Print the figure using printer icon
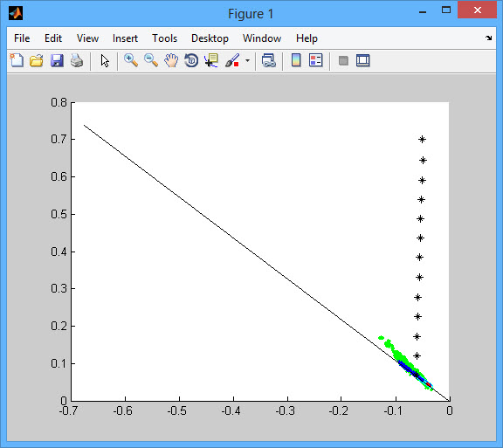Screen dimensions: 503x448 tap(77, 60)
